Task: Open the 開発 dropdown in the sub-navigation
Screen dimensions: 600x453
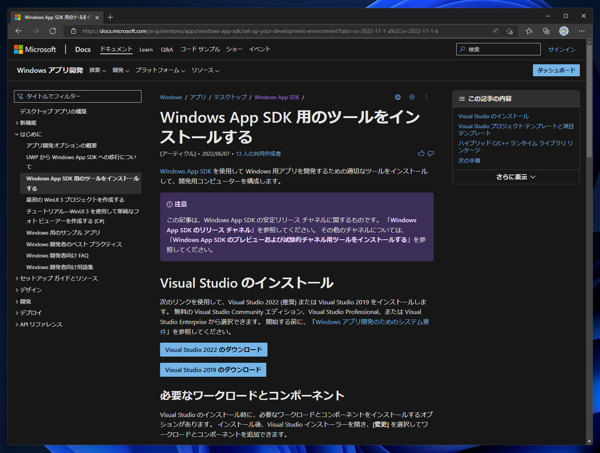Action: click(x=121, y=70)
